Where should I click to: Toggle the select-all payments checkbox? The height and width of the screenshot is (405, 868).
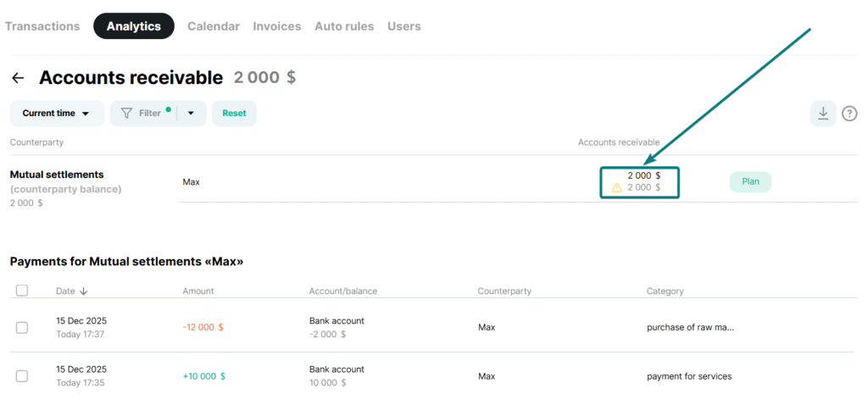22,291
